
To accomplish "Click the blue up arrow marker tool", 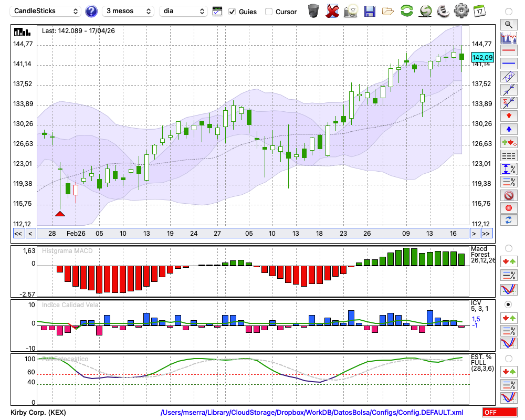I will [509, 129].
